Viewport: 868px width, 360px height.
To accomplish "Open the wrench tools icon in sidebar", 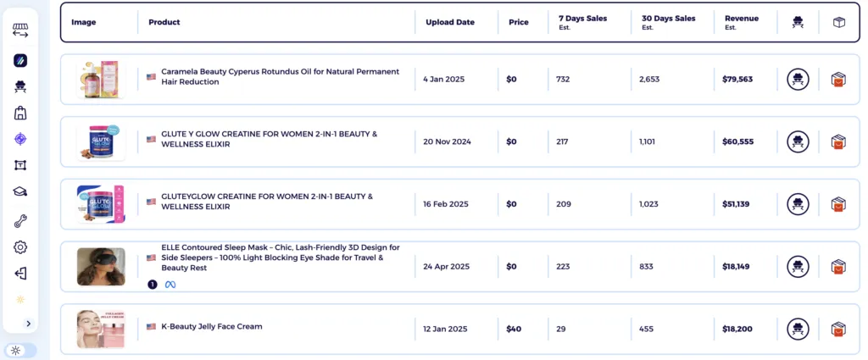I will [x=20, y=220].
